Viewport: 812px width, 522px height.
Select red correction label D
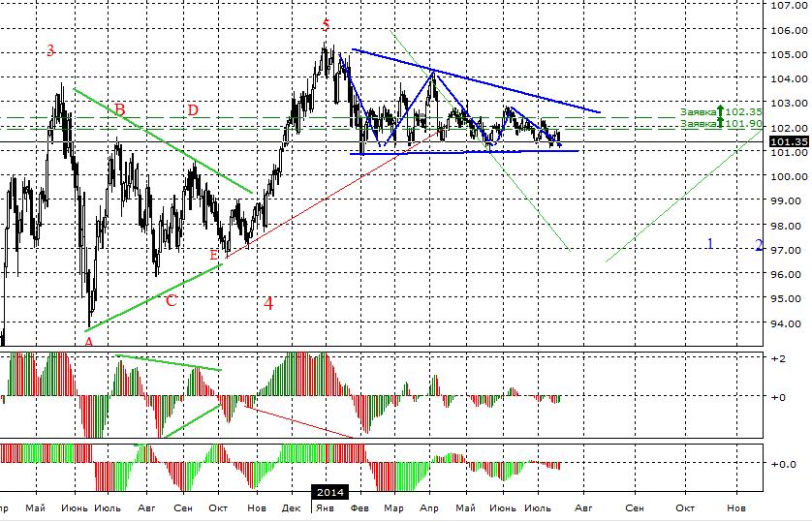[193, 109]
